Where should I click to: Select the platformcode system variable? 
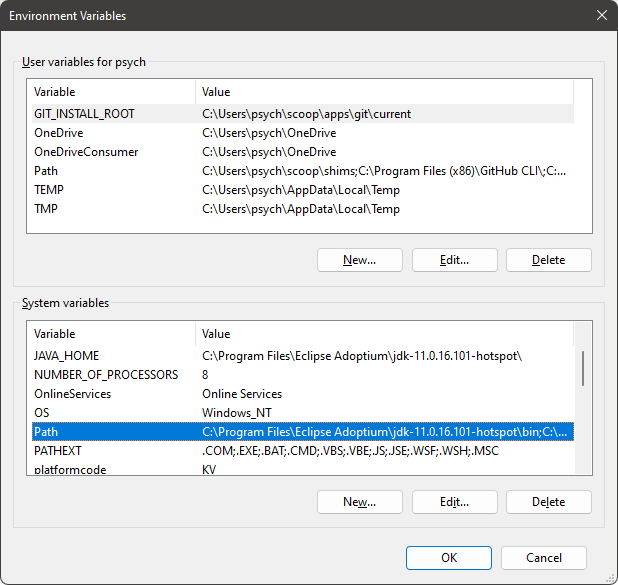(303, 468)
